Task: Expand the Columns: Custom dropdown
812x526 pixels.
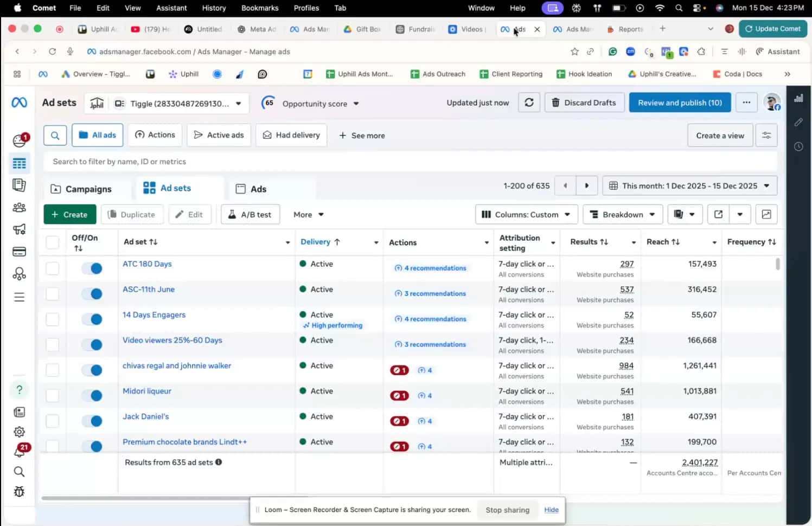Action: [526, 215]
